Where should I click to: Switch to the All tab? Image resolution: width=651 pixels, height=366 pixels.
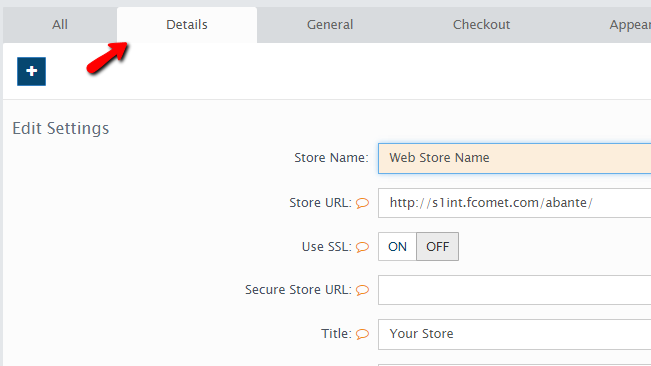[60, 25]
